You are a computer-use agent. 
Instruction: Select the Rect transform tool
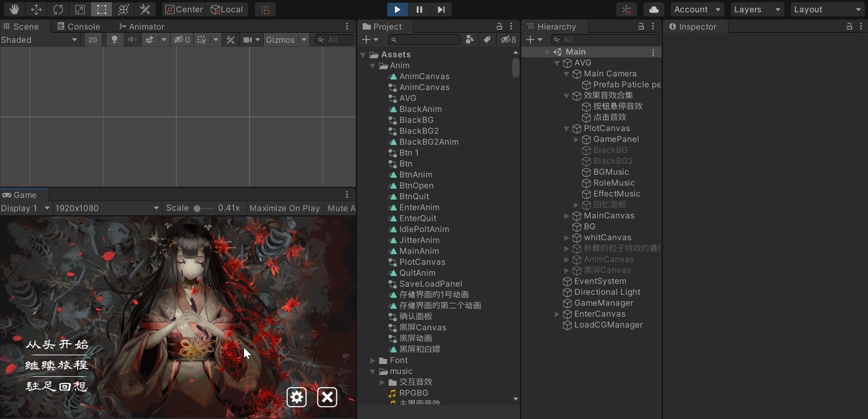tap(101, 9)
